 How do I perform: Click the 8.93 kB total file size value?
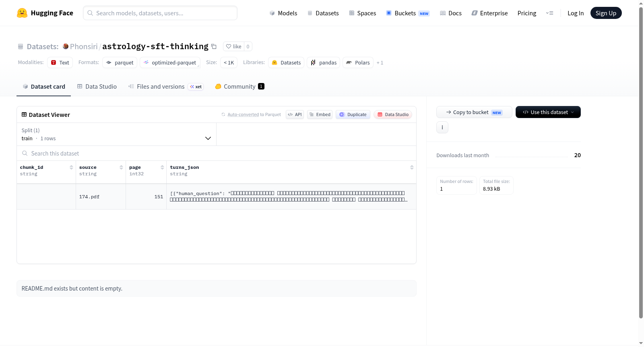click(x=491, y=189)
